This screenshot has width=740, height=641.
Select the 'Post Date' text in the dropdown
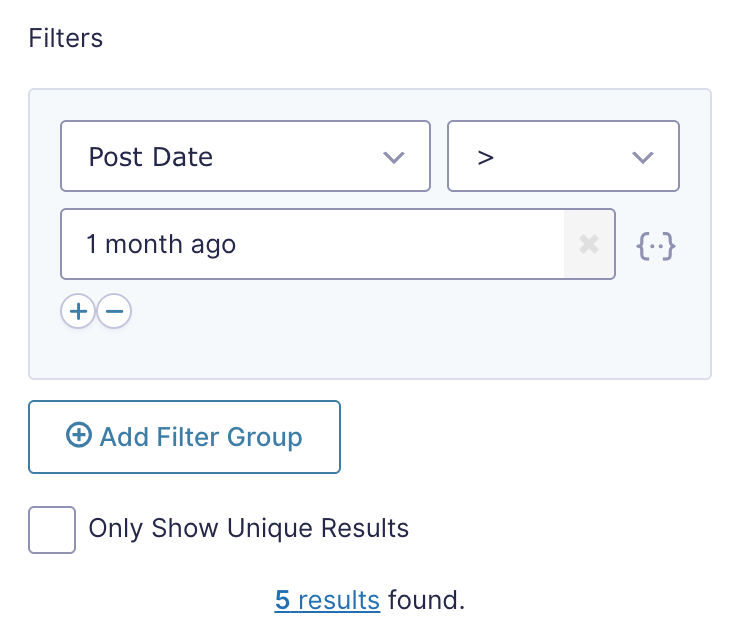point(151,157)
